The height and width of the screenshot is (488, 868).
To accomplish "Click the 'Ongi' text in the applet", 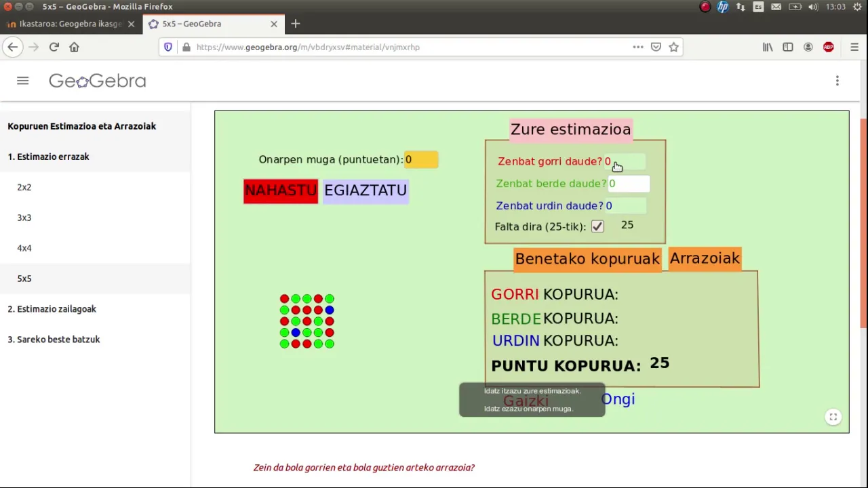I will [x=618, y=399].
